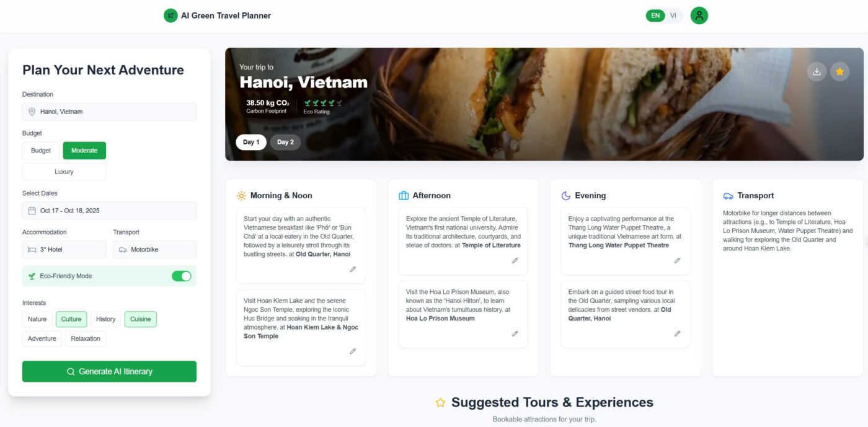Toggle Eco-Friendly Mode switch
868x427 pixels.
tap(182, 276)
